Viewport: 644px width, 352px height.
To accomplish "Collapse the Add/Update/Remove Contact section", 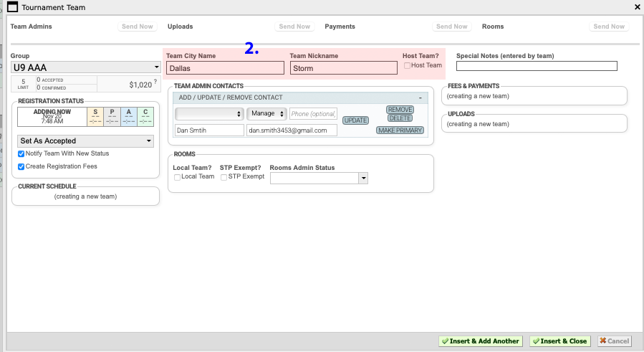I will 420,98.
